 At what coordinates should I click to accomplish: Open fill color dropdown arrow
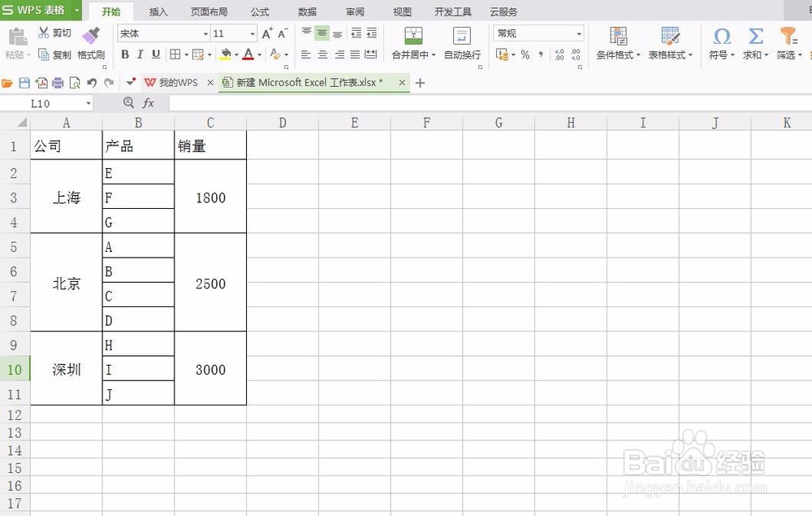click(x=236, y=54)
